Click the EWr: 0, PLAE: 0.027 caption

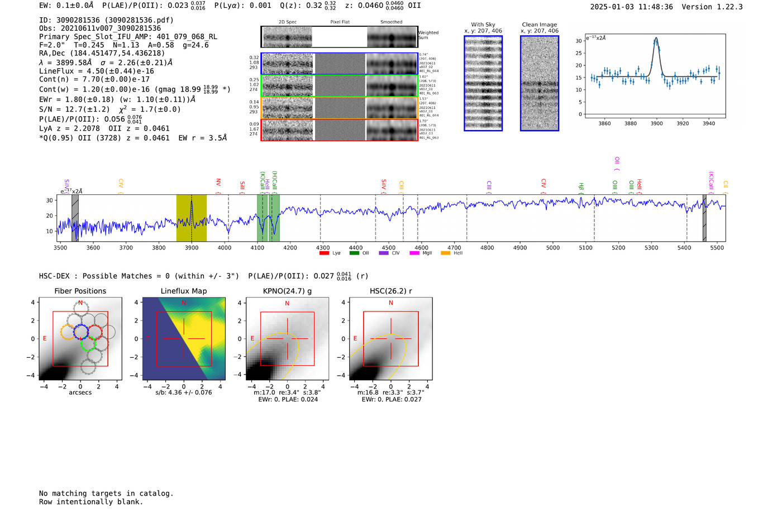392,400
